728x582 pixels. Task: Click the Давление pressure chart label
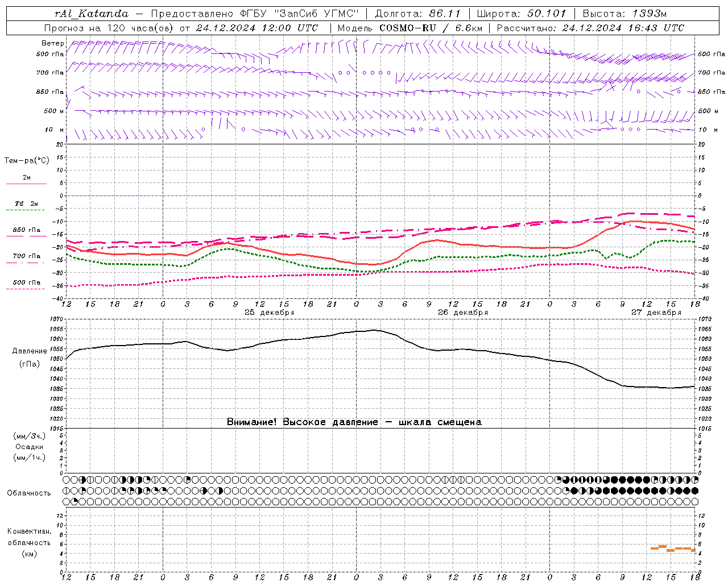point(30,351)
